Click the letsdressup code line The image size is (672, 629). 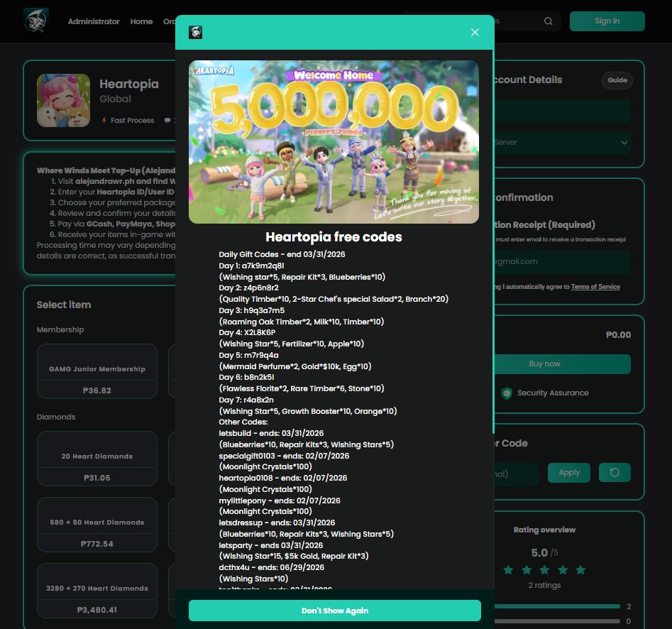coord(277,523)
